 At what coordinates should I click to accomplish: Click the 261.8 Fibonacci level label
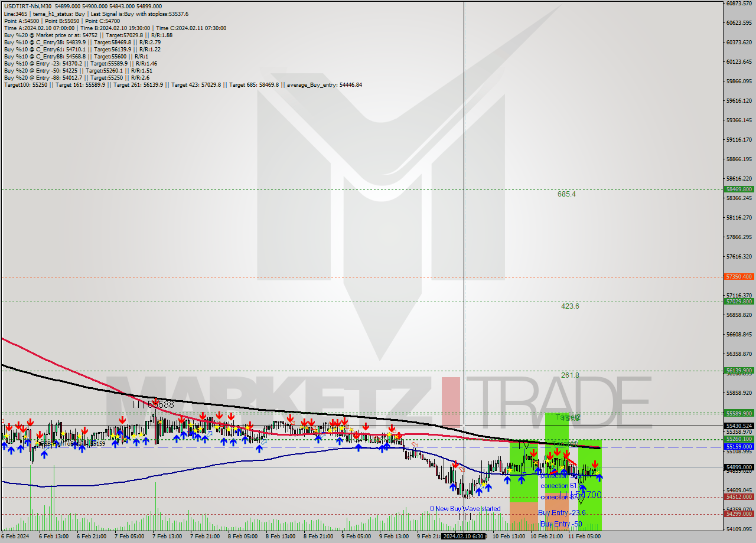coord(570,375)
